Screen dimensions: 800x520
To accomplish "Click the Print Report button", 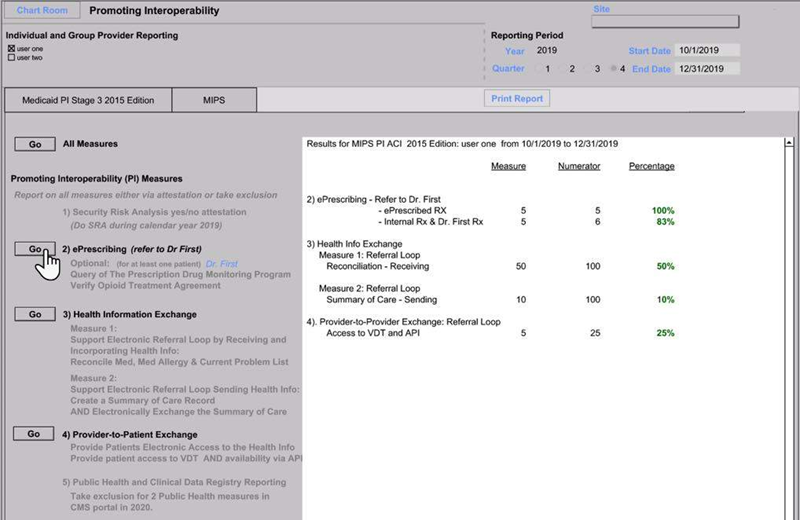I will click(x=517, y=99).
